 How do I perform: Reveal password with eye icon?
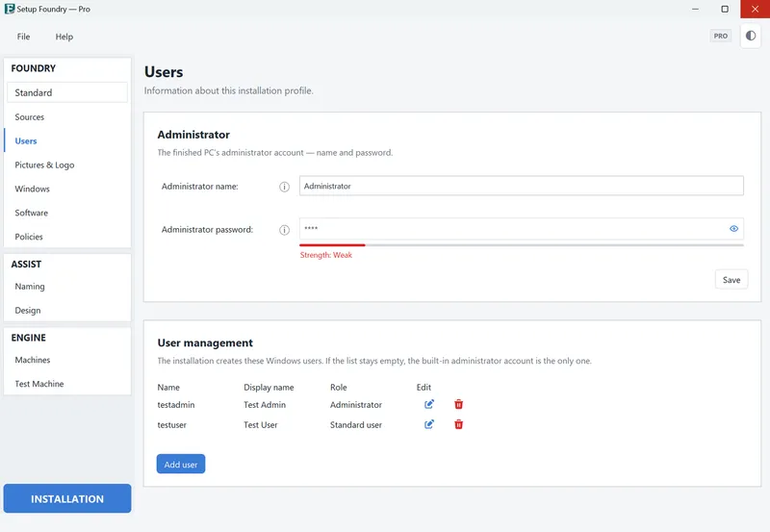[733, 229]
